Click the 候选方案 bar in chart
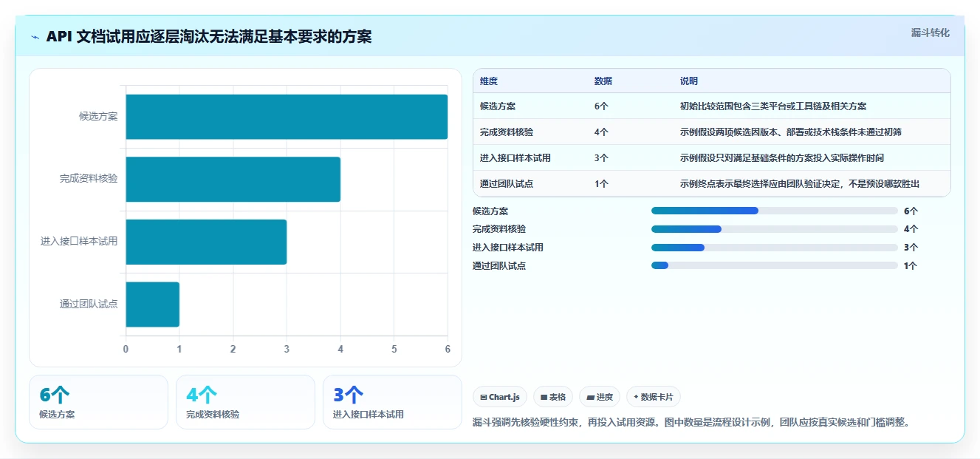 pos(287,117)
